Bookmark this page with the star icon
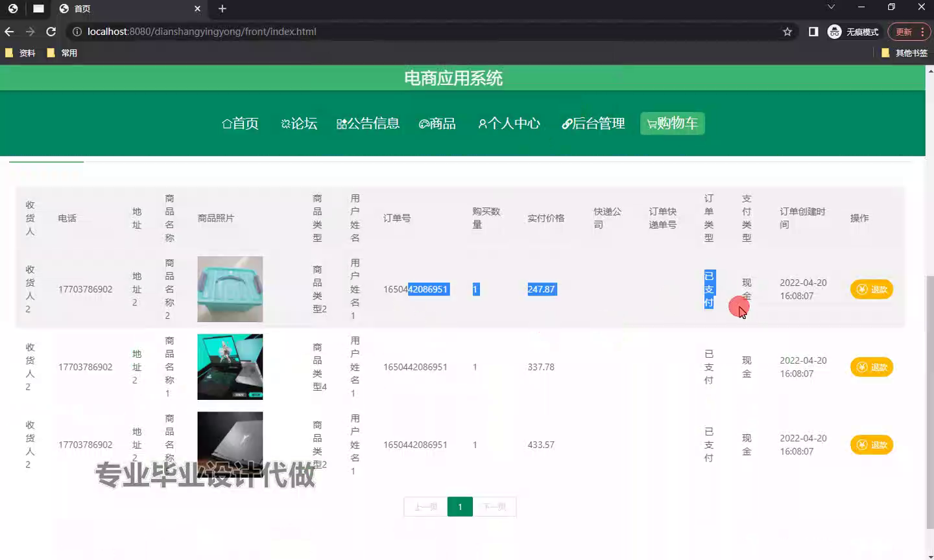The image size is (934, 560). (787, 32)
